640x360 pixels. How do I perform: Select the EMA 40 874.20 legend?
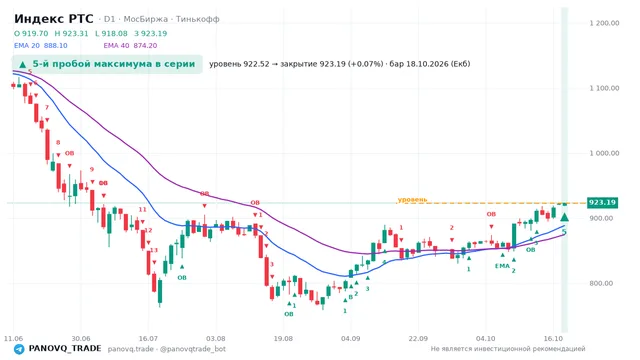[x=130, y=46]
